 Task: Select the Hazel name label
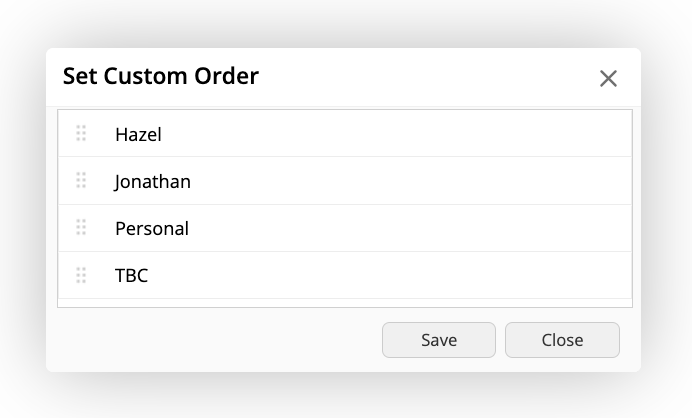pos(138,133)
